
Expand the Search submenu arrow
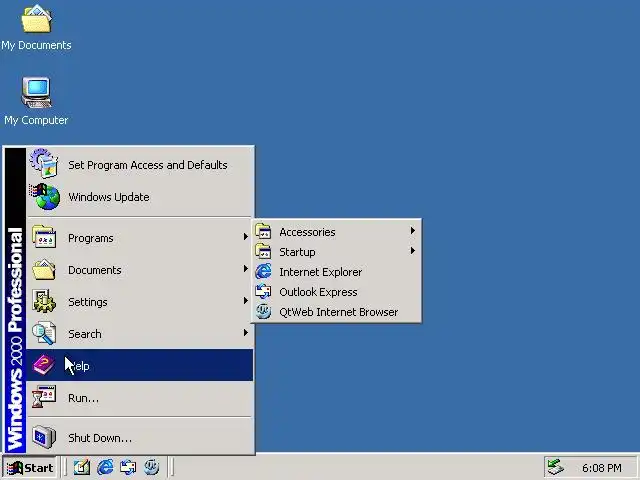tap(245, 332)
